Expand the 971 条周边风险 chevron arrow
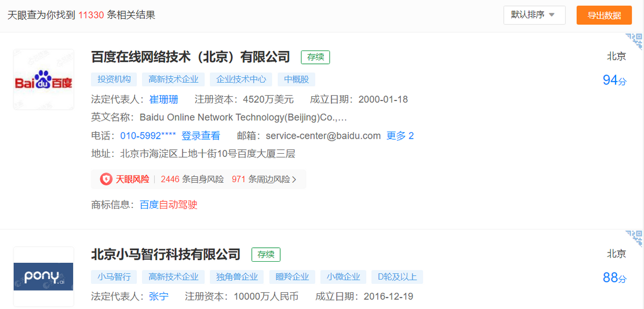Image resolution: width=644 pixels, height=309 pixels. pyautogui.click(x=294, y=179)
